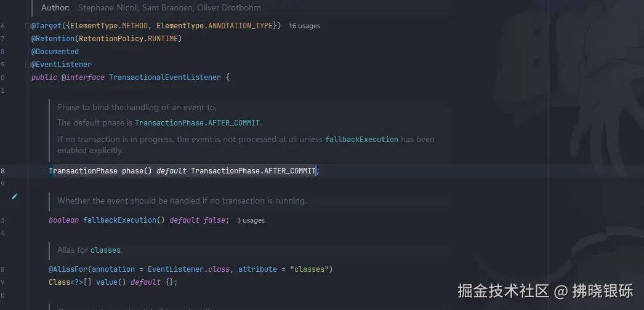This screenshot has height=310, width=644.
Task: Click ElementType.ANNOTATION_TYPE in the @Target line
Action: (x=215, y=26)
